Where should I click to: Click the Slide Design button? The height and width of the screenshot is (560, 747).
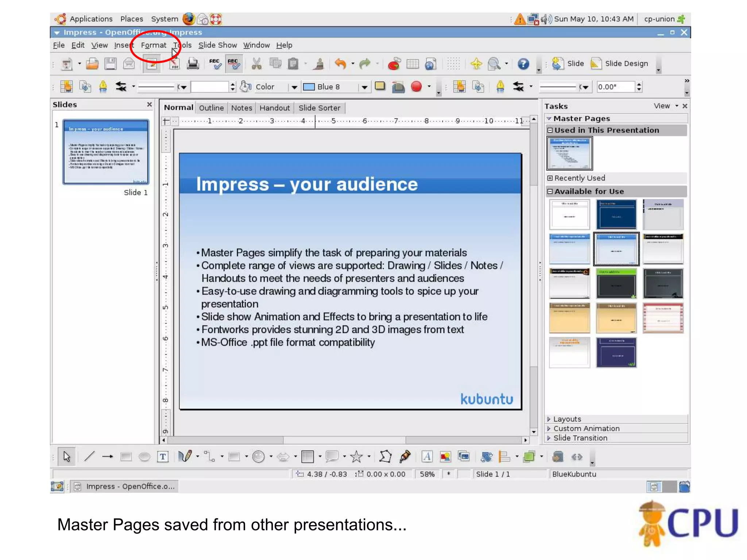(620, 64)
